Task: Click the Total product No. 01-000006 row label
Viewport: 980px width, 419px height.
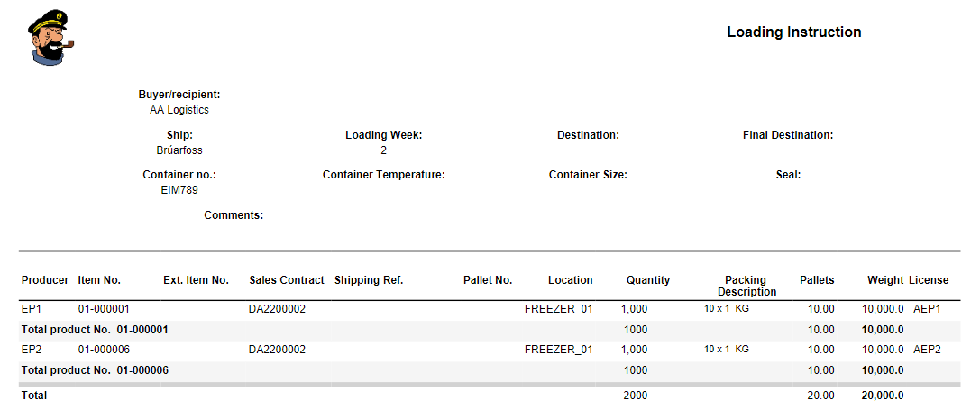Action: click(95, 370)
